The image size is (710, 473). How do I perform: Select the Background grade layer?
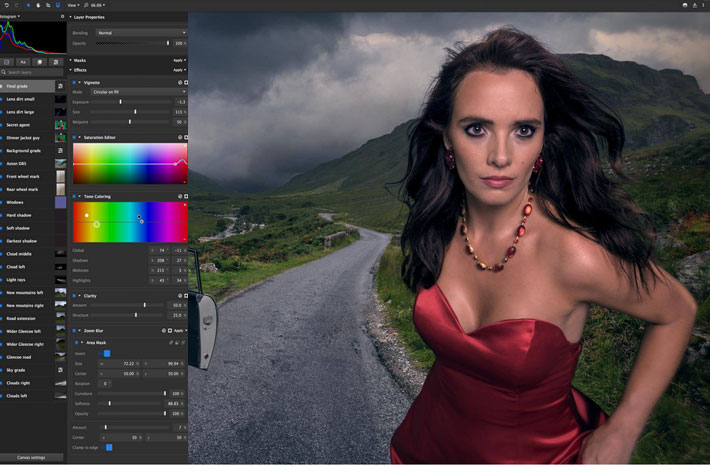click(27, 150)
